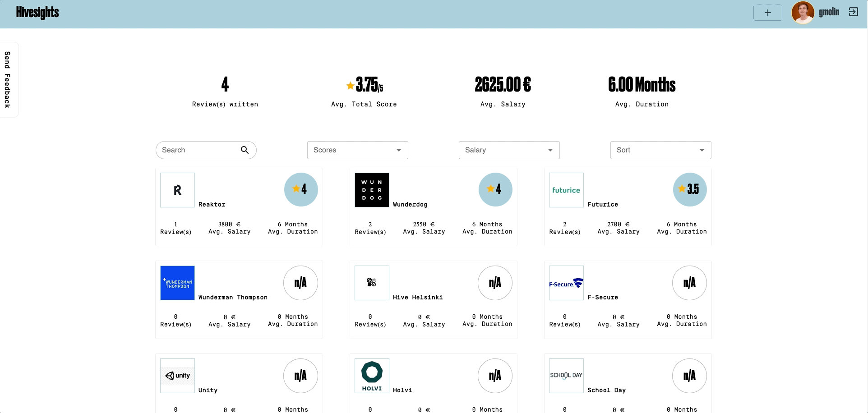The height and width of the screenshot is (413, 868).
Task: Click Wunderdog's 6 Months Avg. Duration
Action: (x=487, y=228)
